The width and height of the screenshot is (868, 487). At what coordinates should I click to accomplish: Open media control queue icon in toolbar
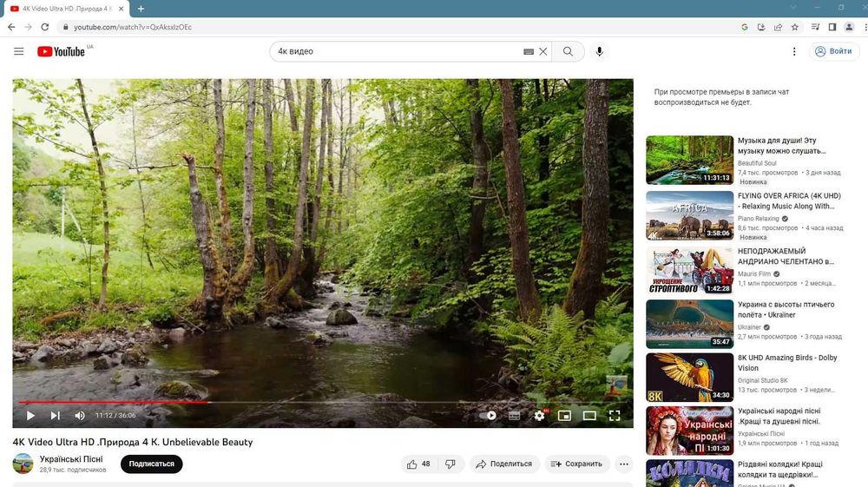[815, 27]
